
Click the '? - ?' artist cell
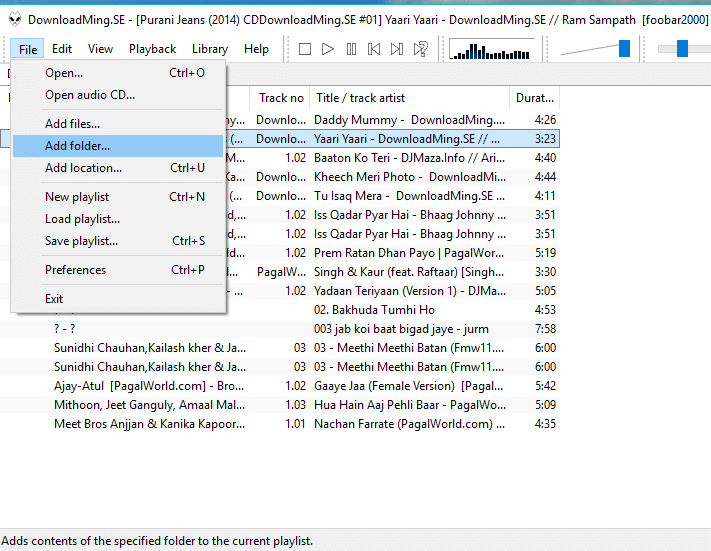coord(64,329)
